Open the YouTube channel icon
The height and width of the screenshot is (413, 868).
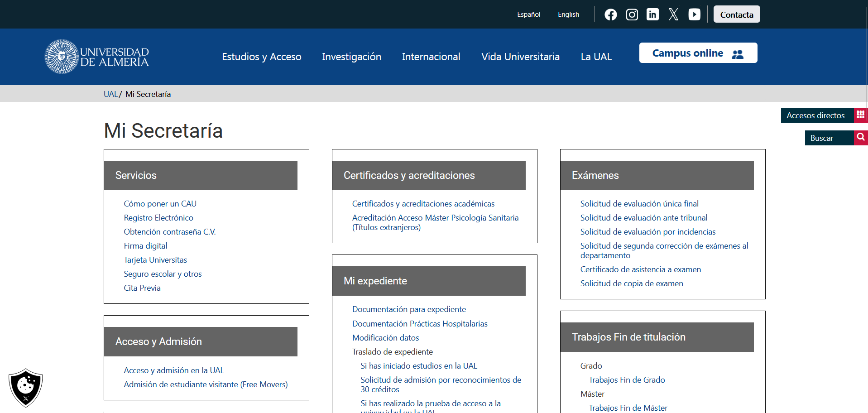[x=694, y=14]
